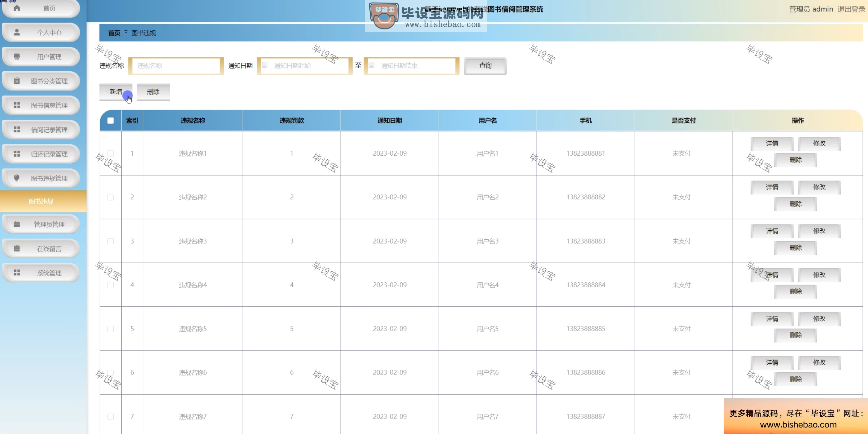Click the 违规名称 column header
This screenshot has height=434, width=868.
[x=193, y=120]
